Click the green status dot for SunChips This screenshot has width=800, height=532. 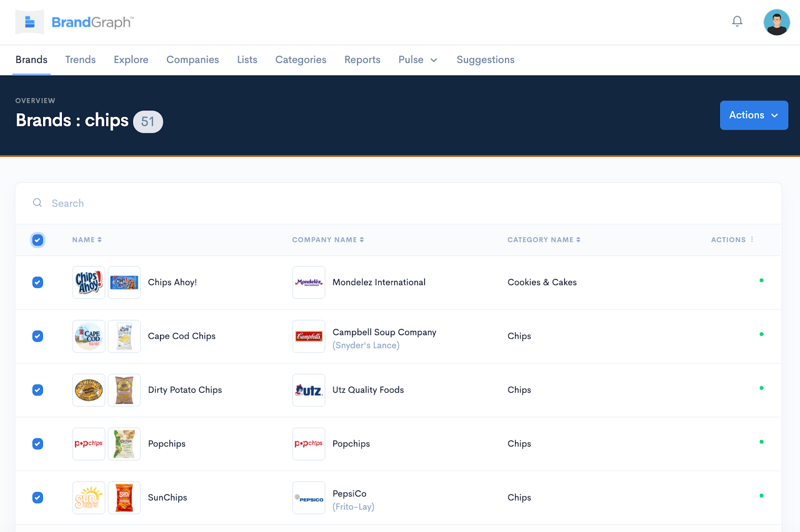761,496
